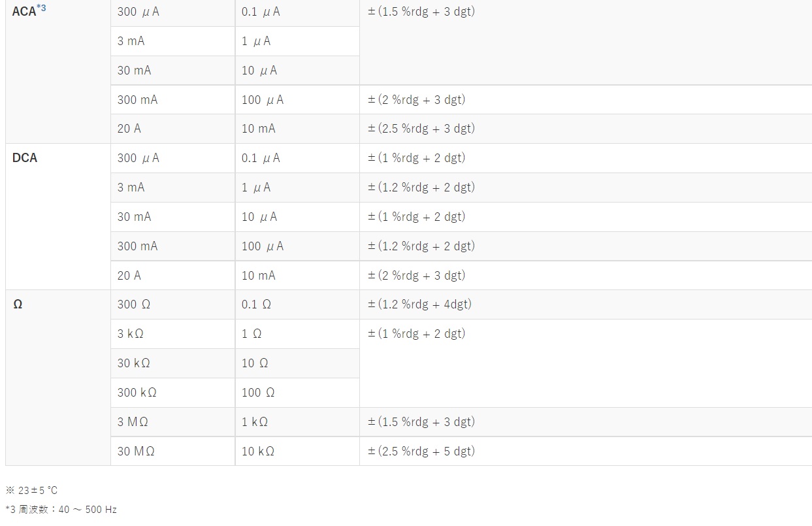Click the ±(1.2 %rdg + 4dgt) accuracy cell
The height and width of the screenshot is (526, 812).
586,304
